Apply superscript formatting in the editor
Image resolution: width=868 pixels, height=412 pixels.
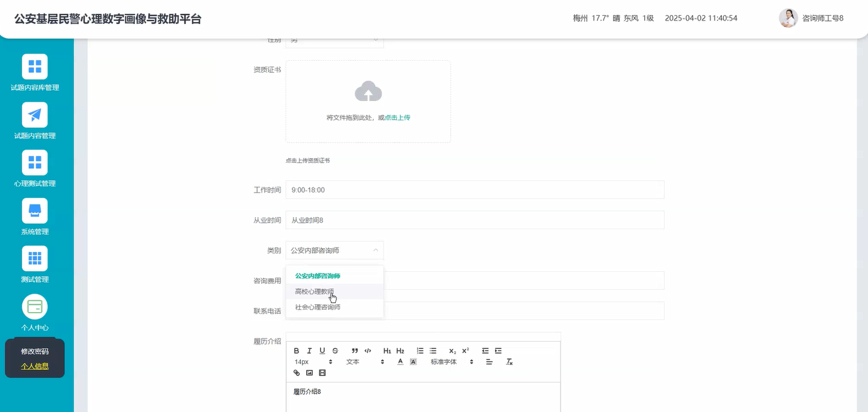[464, 351]
